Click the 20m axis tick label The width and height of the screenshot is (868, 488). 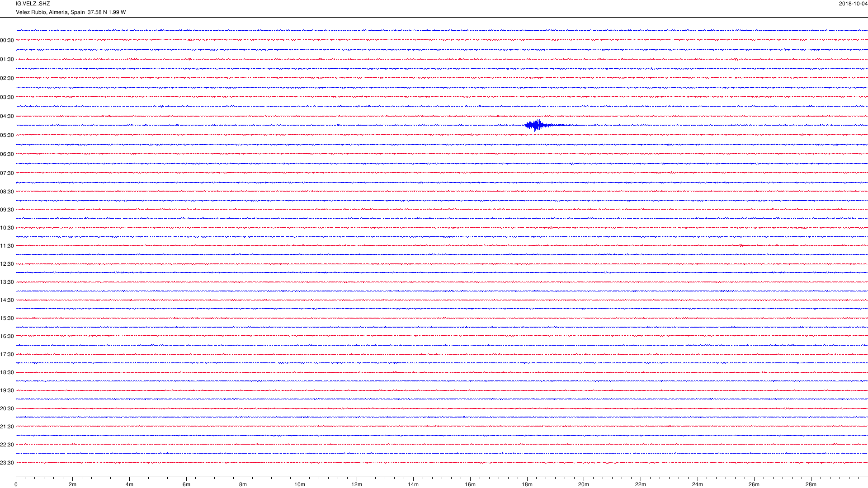584,485
